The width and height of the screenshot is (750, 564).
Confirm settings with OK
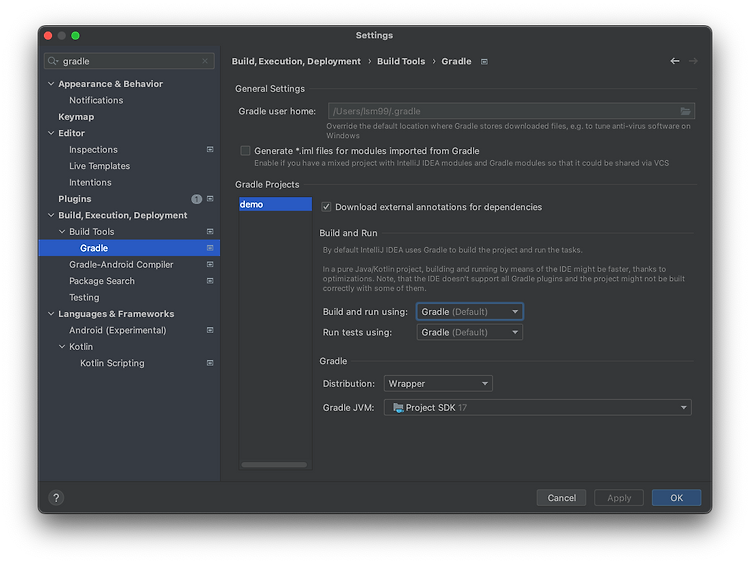coord(676,498)
